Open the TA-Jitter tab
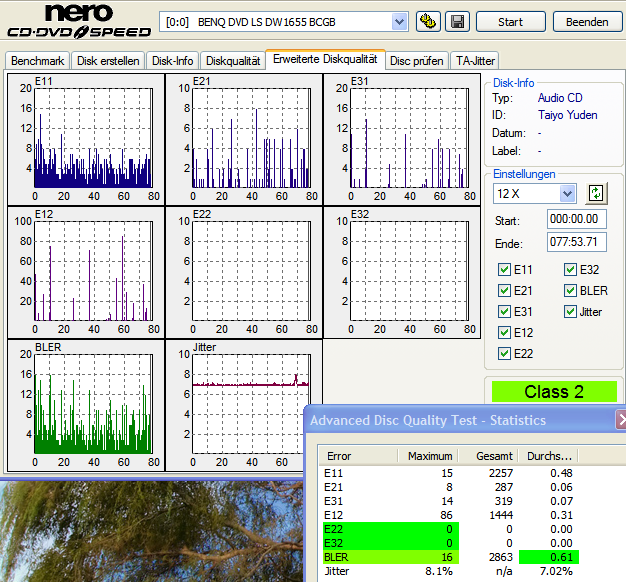The height and width of the screenshot is (582, 626). pos(474,61)
